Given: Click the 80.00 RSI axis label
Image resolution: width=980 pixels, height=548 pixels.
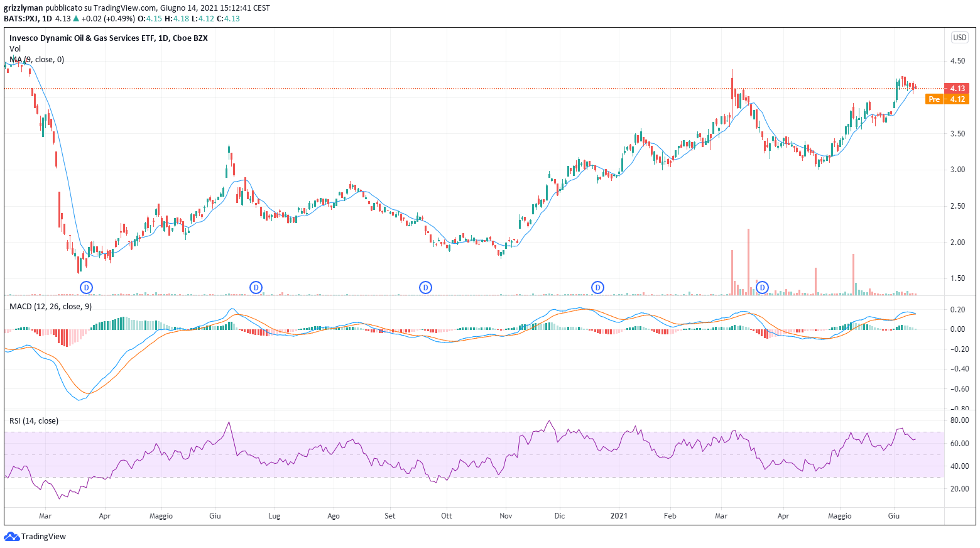Looking at the screenshot, I should [x=959, y=420].
